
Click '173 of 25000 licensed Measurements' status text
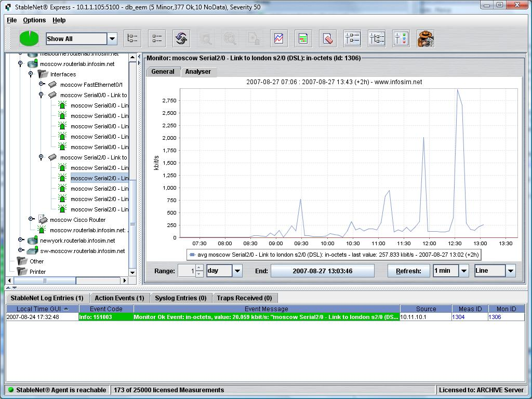pos(169,390)
